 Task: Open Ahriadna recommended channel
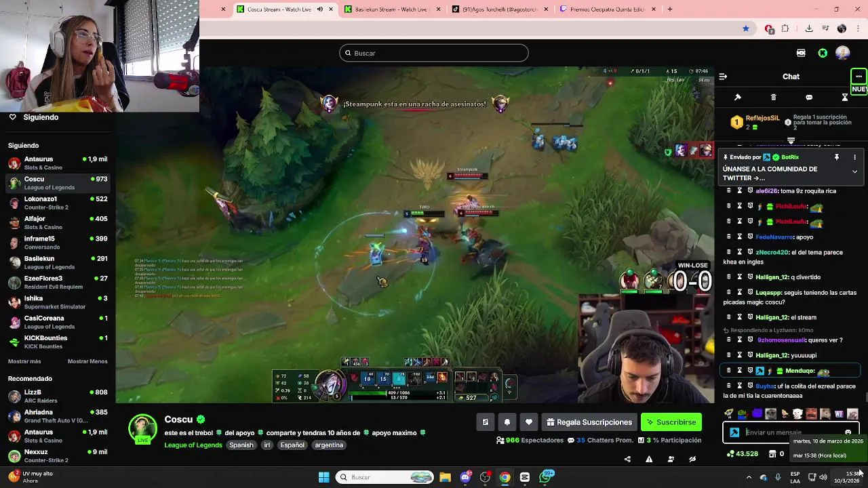58,416
